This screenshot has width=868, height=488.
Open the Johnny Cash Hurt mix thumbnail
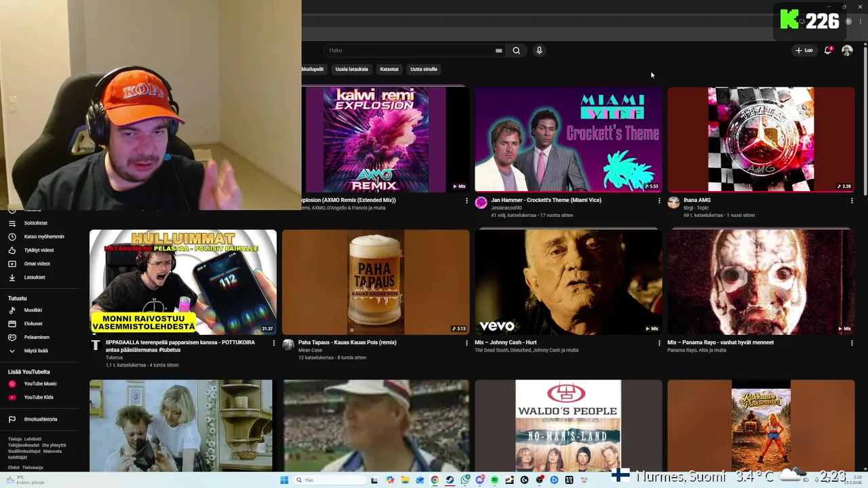tap(568, 282)
